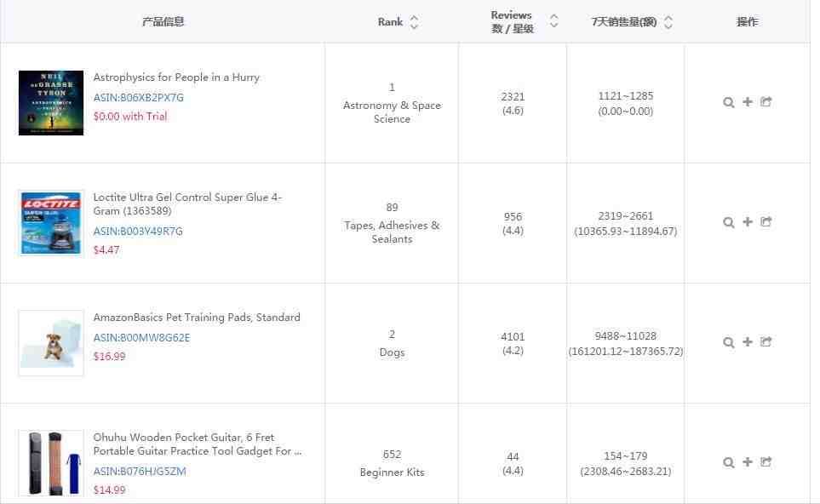This screenshot has height=504, width=820.
Task: Click the share icon for AmazonBasics Pet Pads row
Action: point(766,342)
